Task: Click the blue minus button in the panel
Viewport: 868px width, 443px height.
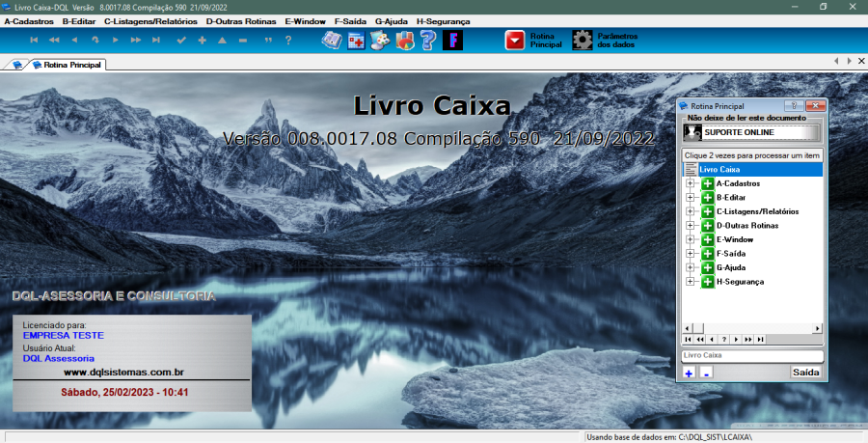Action: coord(707,373)
